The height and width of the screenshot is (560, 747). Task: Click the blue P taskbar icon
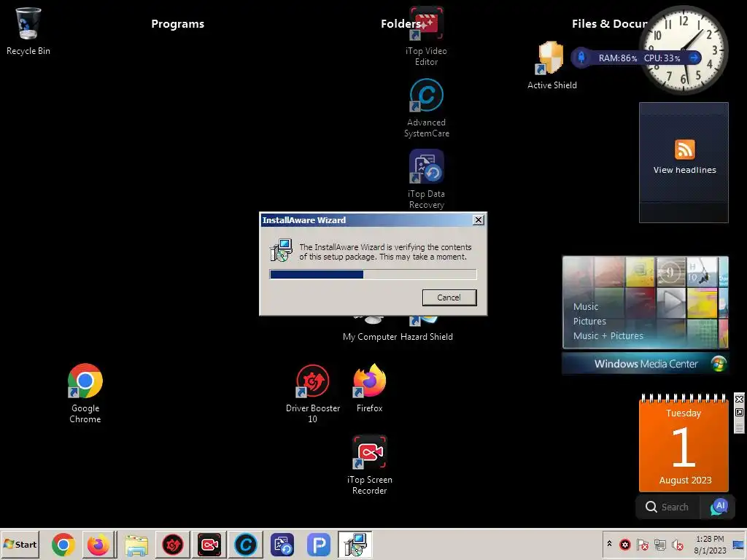319,544
